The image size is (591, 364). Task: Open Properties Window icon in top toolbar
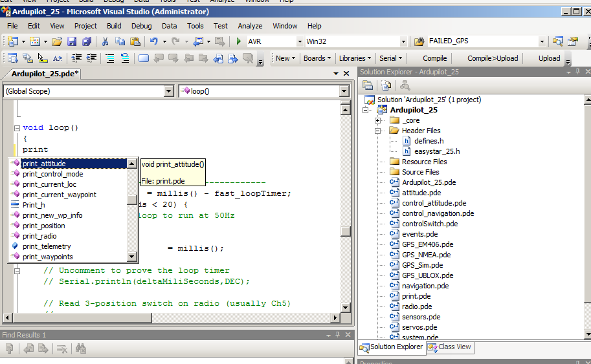[x=573, y=41]
